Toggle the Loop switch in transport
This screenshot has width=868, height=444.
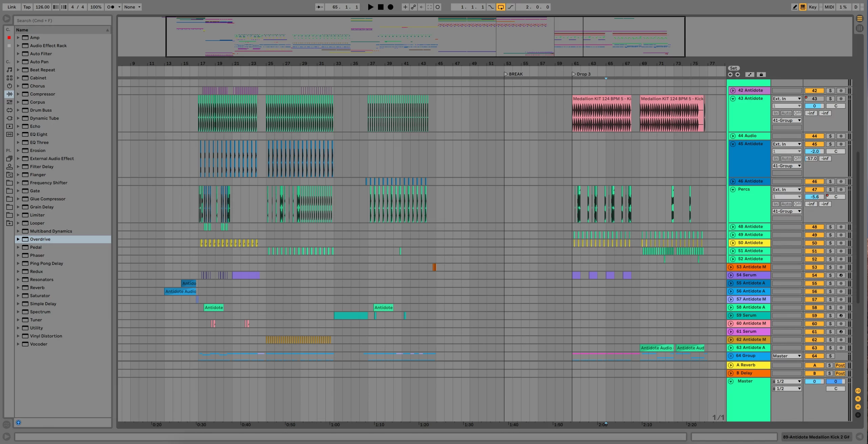tap(500, 7)
